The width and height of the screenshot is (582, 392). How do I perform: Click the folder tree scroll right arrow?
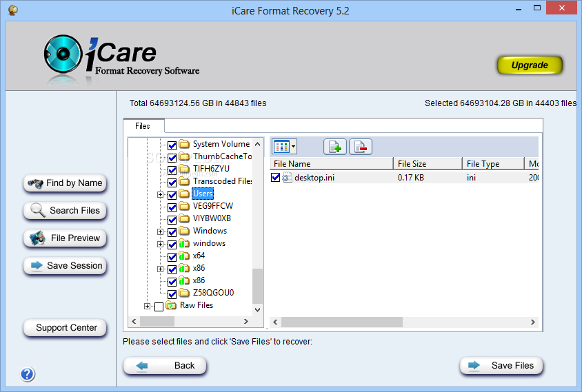coord(245,321)
